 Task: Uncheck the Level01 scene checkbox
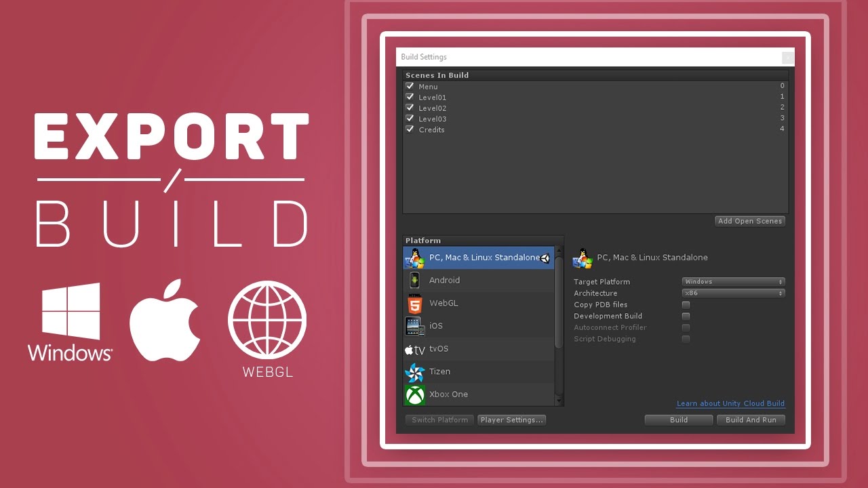click(x=410, y=97)
